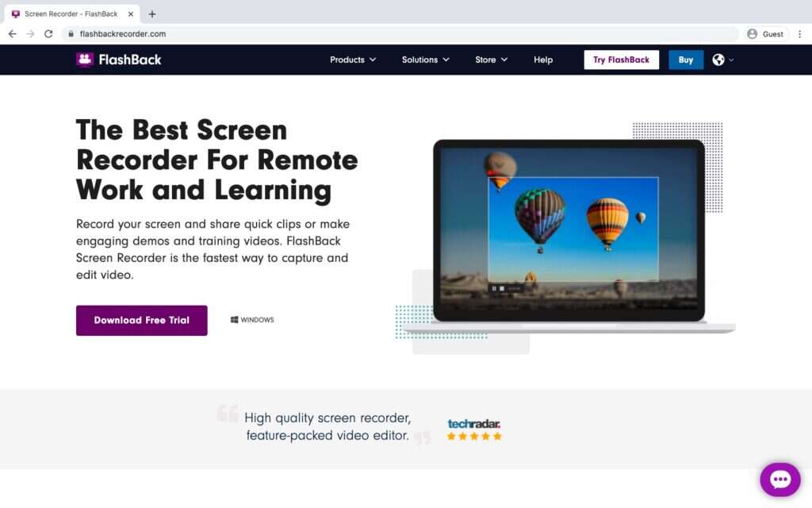Expand the Solutions dropdown menu
The image size is (812, 508).
[x=425, y=60]
